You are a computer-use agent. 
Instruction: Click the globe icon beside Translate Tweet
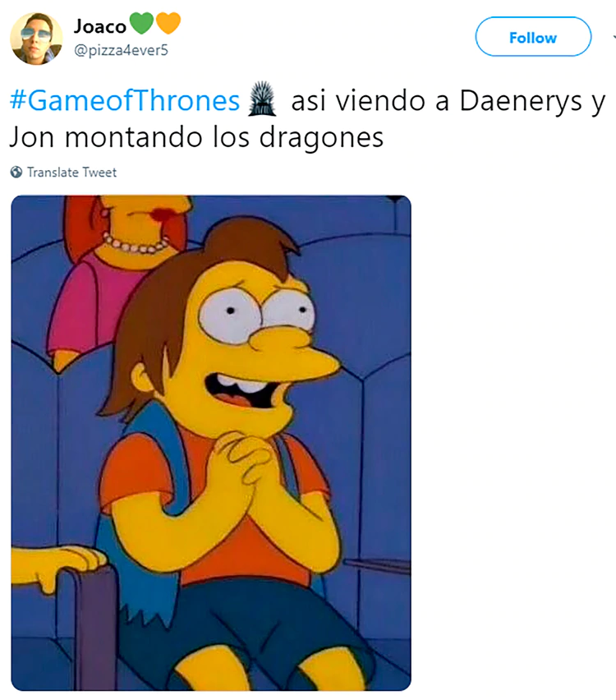[x=16, y=172]
